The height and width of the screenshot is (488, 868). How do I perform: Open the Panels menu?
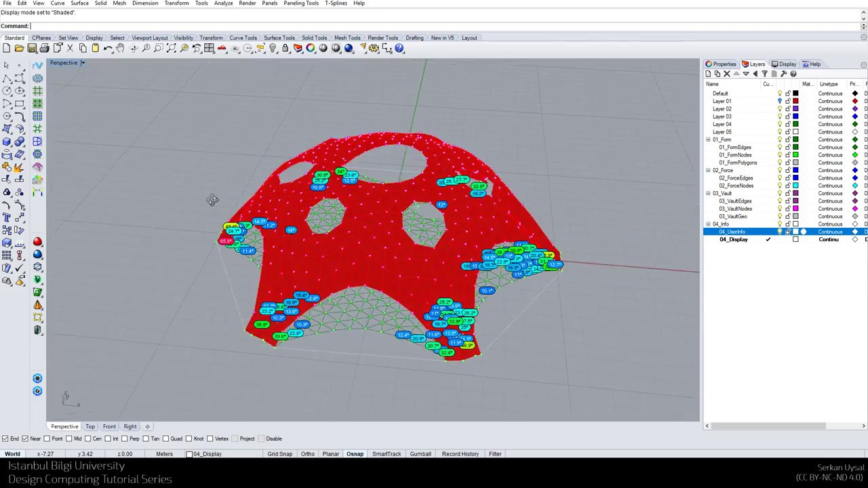point(269,3)
